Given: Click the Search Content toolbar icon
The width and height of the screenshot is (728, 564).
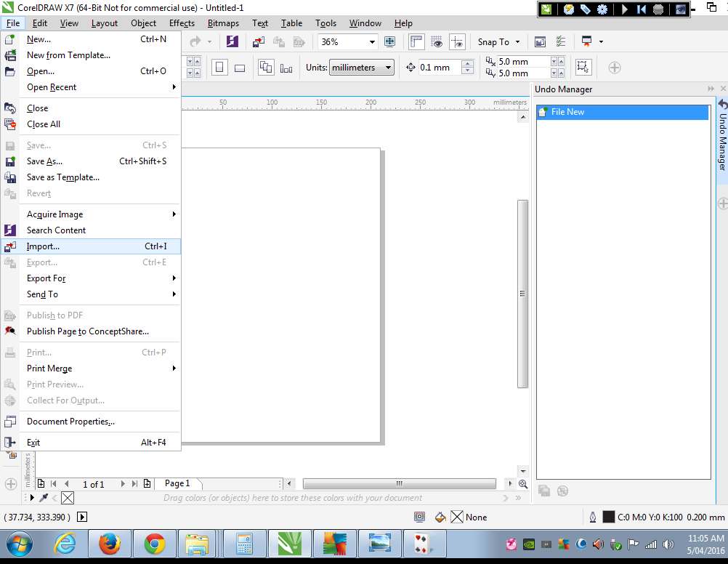Looking at the screenshot, I should tap(232, 41).
